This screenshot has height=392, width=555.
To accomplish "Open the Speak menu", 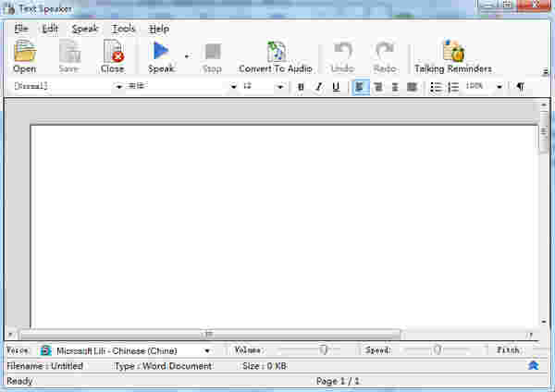I will point(84,29).
